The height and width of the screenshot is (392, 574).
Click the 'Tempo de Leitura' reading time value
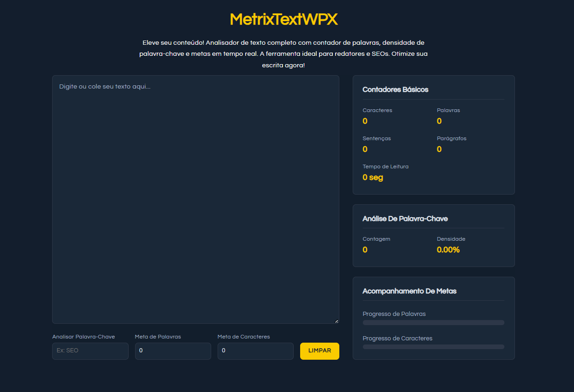point(373,177)
